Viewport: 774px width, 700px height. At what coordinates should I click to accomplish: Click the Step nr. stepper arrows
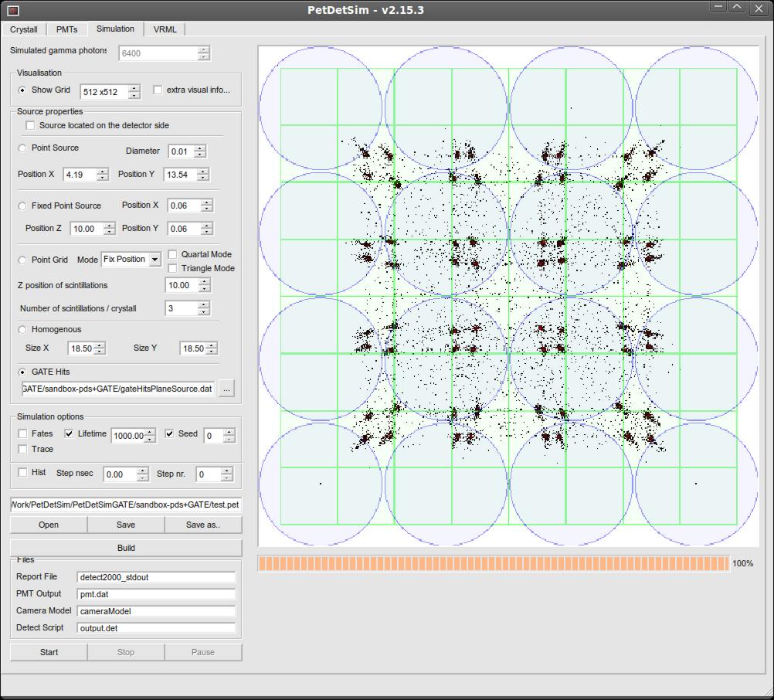226,474
